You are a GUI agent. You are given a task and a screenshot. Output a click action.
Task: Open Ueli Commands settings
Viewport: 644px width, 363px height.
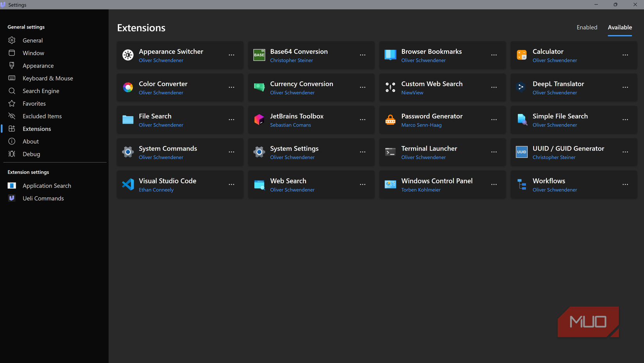pyautogui.click(x=43, y=198)
